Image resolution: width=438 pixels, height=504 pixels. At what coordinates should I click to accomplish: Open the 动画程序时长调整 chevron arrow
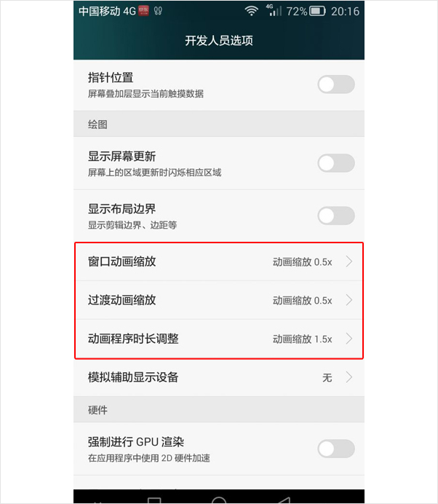point(349,339)
